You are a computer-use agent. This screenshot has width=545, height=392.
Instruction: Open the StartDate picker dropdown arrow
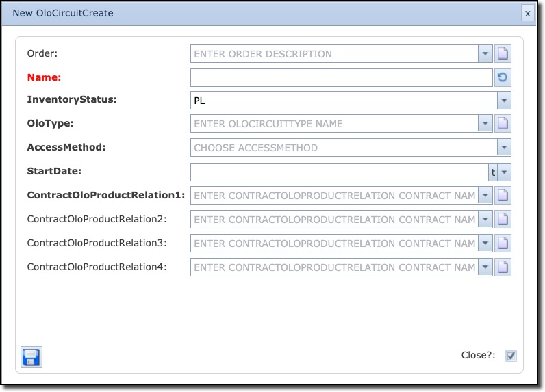point(505,172)
